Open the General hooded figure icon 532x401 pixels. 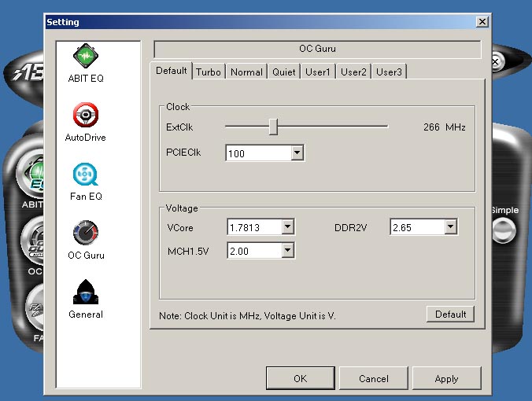86,292
